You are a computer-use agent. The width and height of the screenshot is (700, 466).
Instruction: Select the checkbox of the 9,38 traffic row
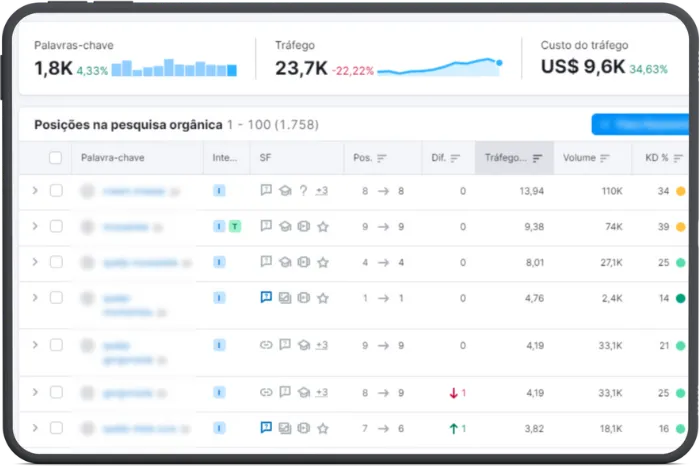[56, 226]
